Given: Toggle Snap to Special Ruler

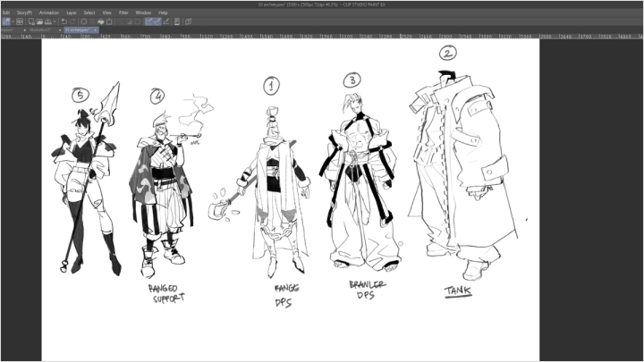Looking at the screenshot, I should [x=157, y=21].
